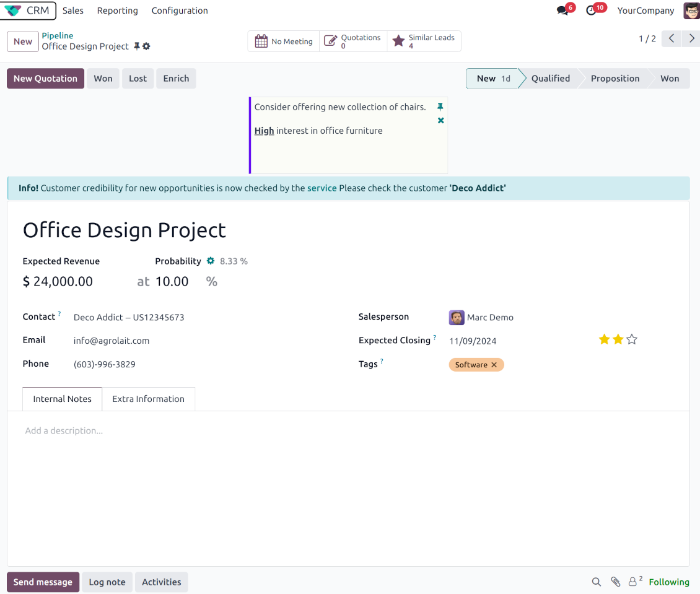Open the Sales menu
Image resolution: width=700 pixels, height=594 pixels.
click(x=73, y=11)
